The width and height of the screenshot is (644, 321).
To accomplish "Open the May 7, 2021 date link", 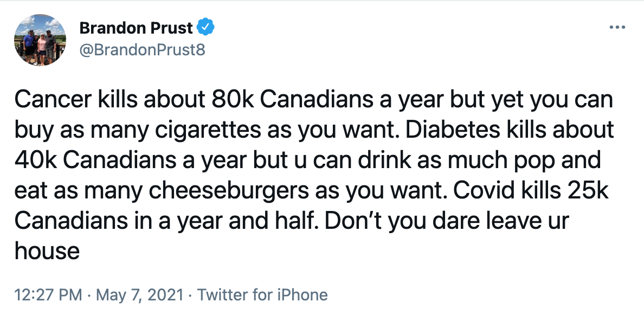I will 139,294.
